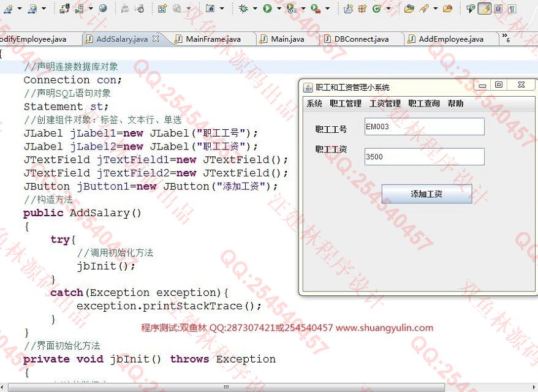Click the editor horizontal scrollbar thumb

click(227, 387)
